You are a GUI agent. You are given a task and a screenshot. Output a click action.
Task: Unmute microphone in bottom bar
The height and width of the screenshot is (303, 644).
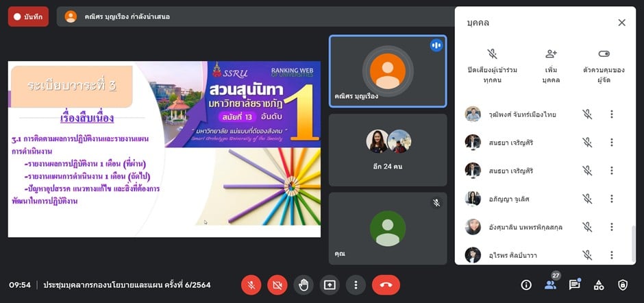[x=251, y=285]
